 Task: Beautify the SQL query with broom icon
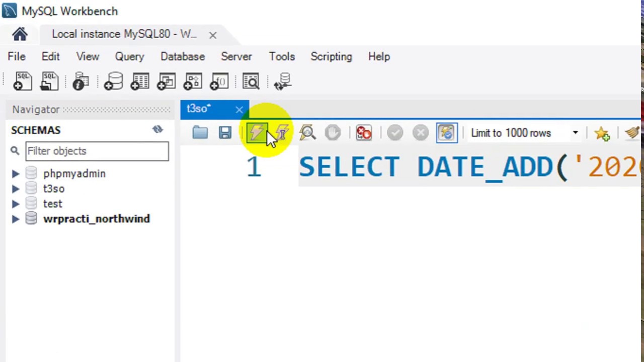(632, 133)
